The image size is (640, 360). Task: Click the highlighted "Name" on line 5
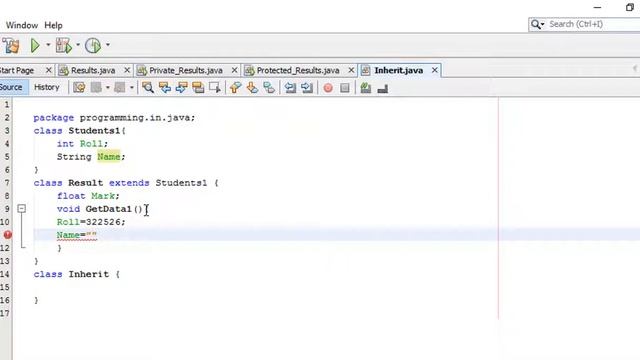pyautogui.click(x=109, y=157)
